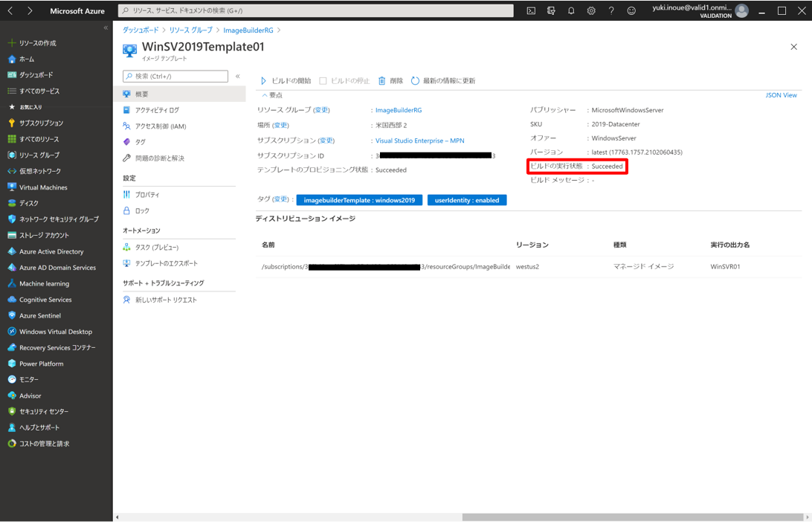812x522 pixels.
Task: Click the user account avatar
Action: pyautogui.click(x=741, y=10)
